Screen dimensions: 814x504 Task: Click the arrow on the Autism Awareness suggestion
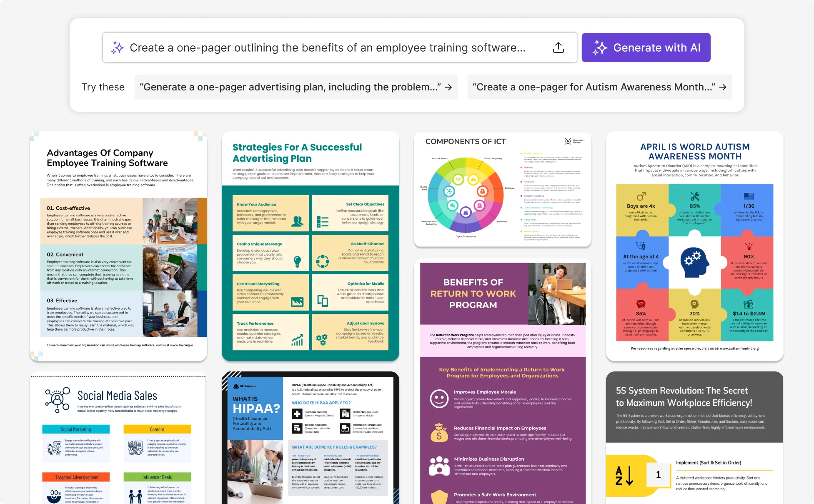coord(723,87)
